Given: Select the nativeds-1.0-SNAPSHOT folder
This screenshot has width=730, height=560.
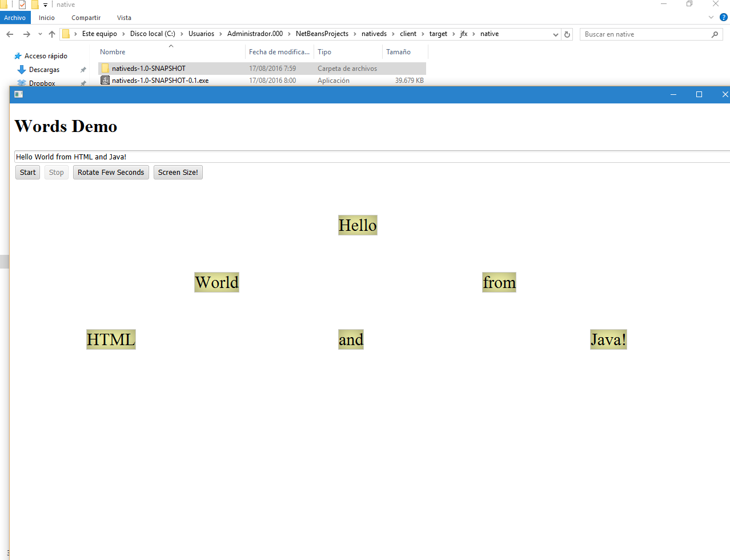Looking at the screenshot, I should click(149, 69).
